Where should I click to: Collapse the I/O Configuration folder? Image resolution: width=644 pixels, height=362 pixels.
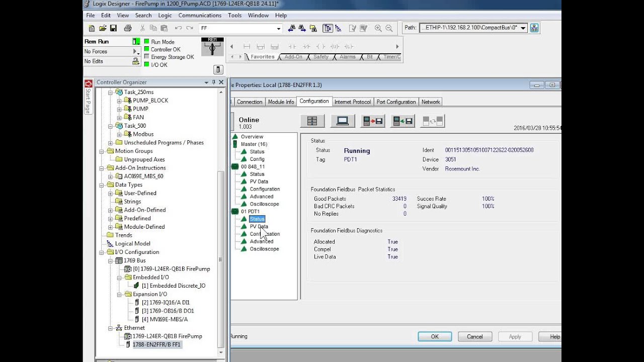102,252
